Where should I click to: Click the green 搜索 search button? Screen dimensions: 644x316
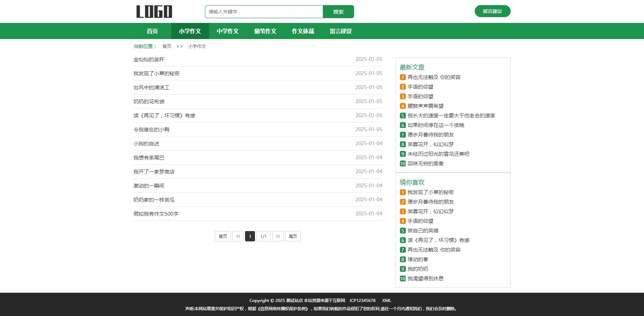click(338, 12)
